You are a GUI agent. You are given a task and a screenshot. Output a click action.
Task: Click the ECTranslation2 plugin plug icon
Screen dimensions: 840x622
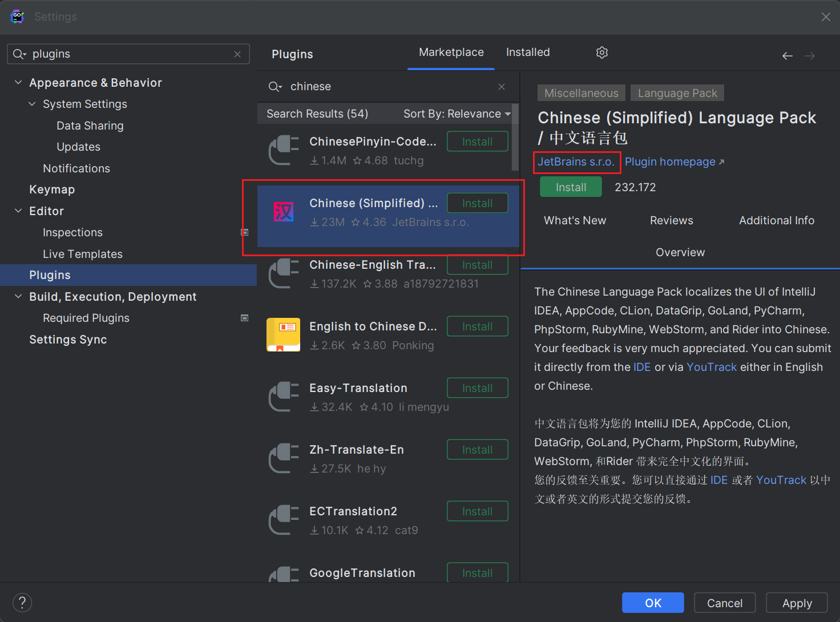[x=284, y=520]
